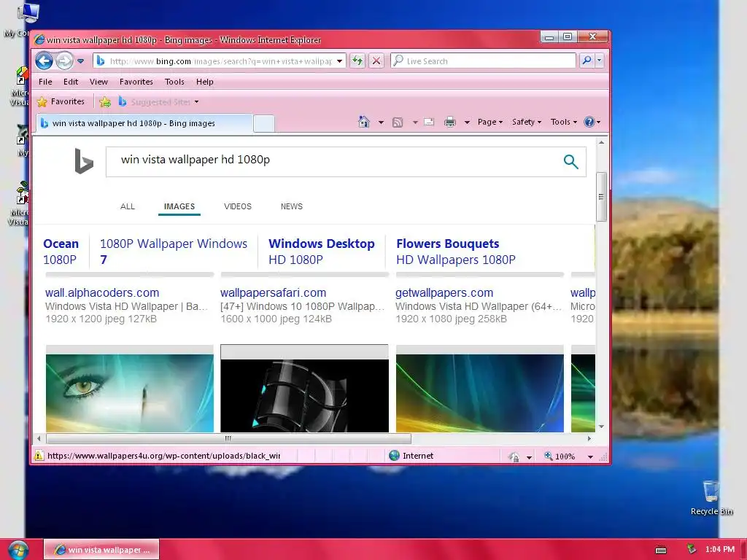Click the Protected Mode status bar icon
The width and height of the screenshot is (747, 560).
[514, 456]
